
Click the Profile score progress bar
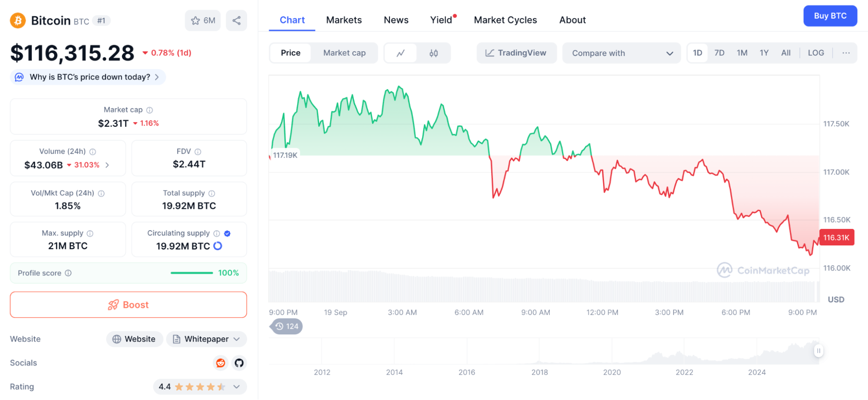[x=191, y=273]
